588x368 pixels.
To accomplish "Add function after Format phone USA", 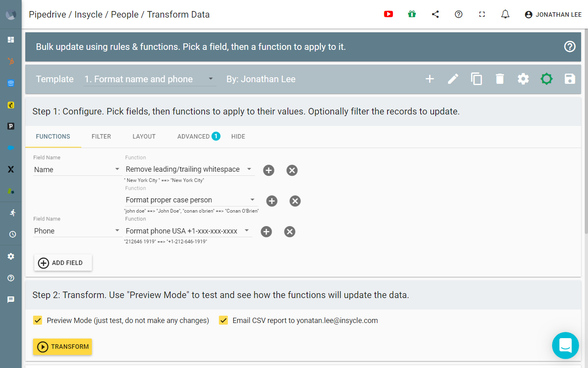I will (266, 232).
